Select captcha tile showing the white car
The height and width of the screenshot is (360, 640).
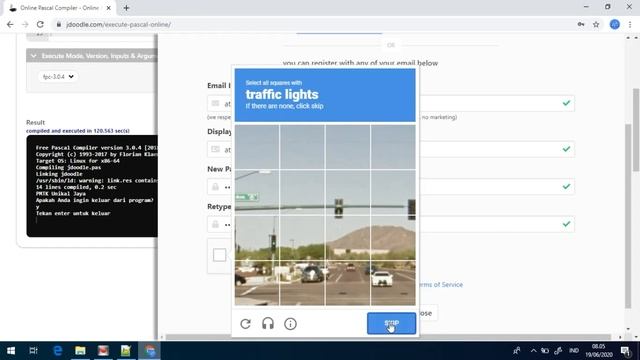coord(393,283)
